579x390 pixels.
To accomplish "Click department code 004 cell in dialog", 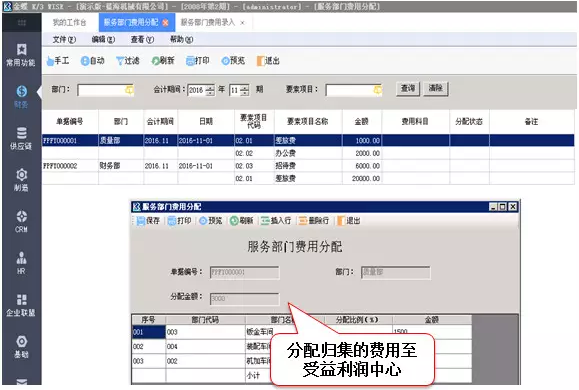I will pos(205,346).
